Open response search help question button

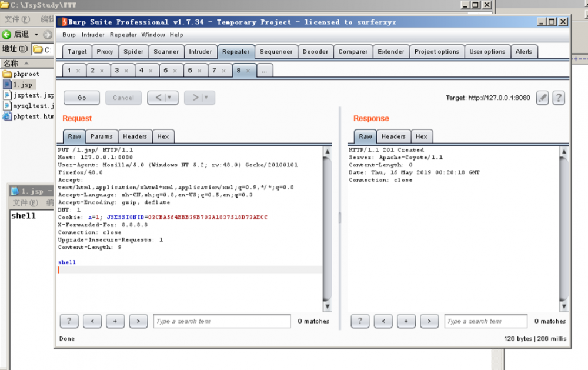pyautogui.click(x=360, y=321)
